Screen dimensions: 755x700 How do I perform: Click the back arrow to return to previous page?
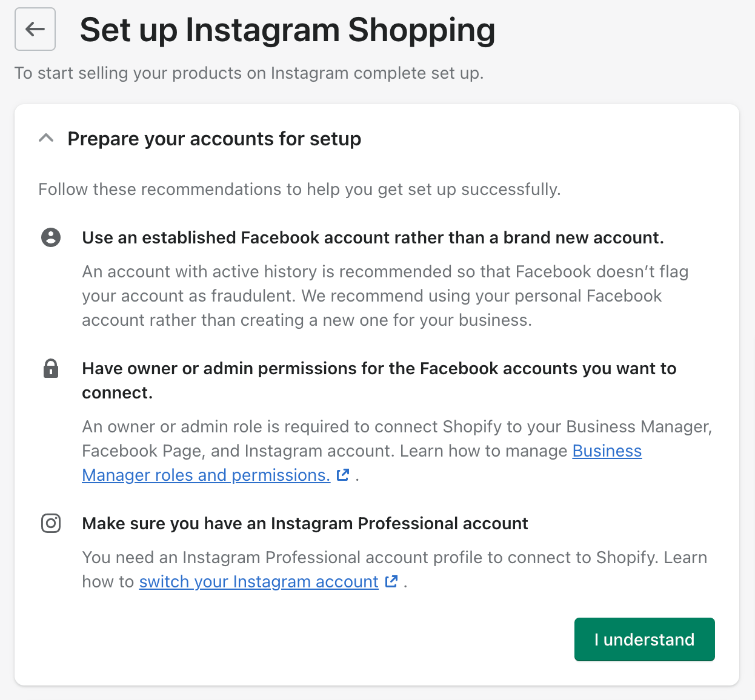(x=35, y=29)
